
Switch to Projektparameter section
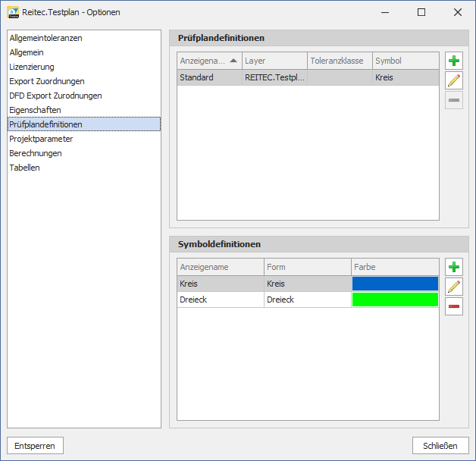[41, 139]
